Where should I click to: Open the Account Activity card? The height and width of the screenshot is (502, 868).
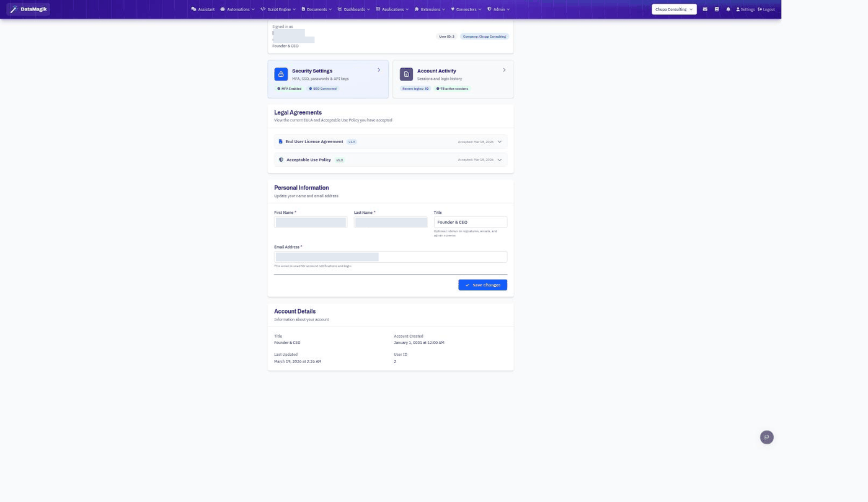453,79
